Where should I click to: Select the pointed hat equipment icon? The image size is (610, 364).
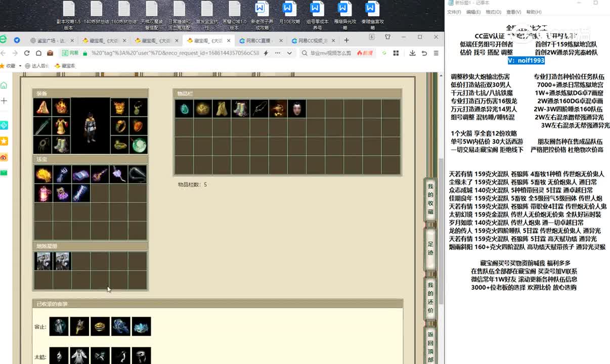click(x=42, y=107)
